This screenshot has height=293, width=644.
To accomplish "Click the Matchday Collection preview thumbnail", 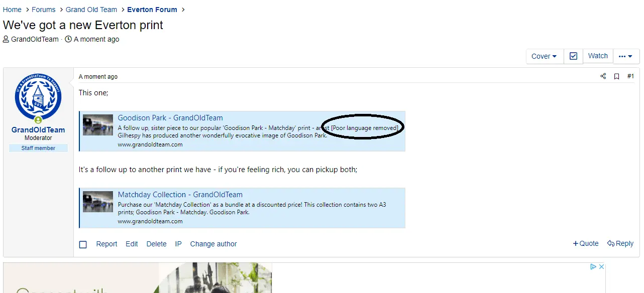I will tap(98, 202).
